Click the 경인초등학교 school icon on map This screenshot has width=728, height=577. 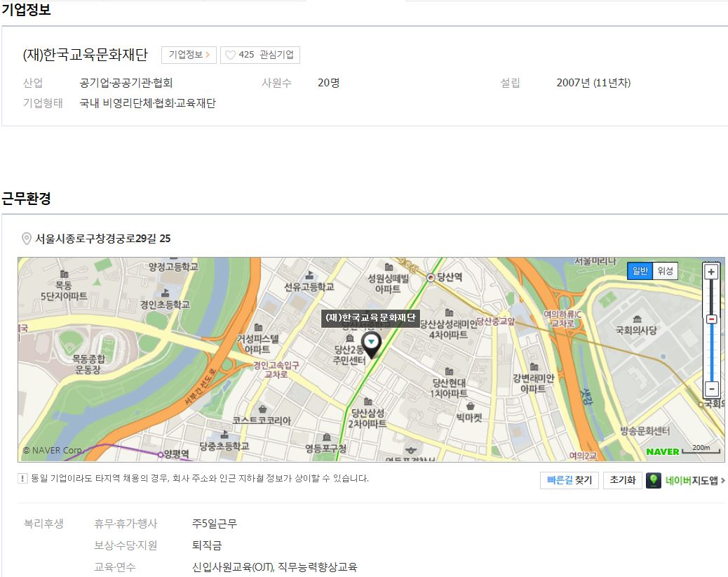(165, 293)
